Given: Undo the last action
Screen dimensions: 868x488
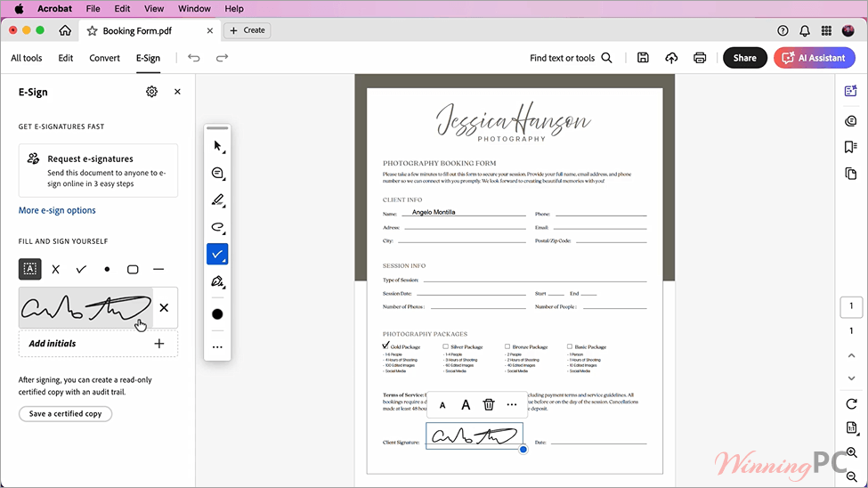Looking at the screenshot, I should 194,58.
